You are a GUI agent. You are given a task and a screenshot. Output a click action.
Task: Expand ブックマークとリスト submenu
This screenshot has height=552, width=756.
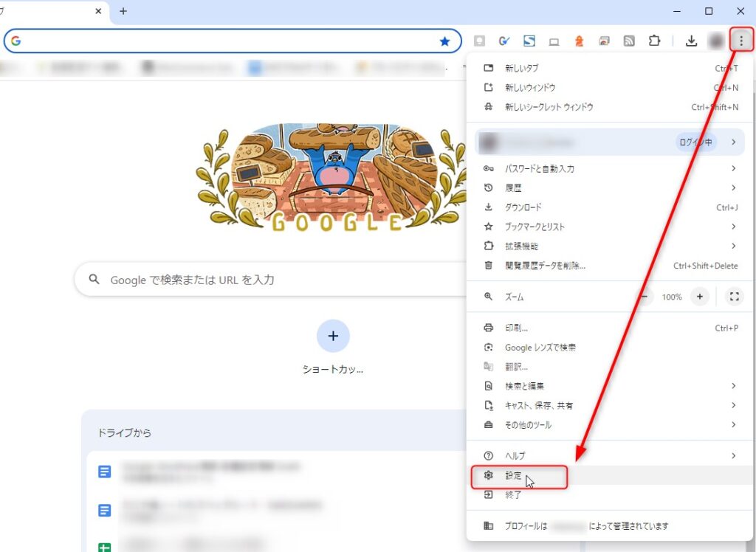[x=611, y=227]
